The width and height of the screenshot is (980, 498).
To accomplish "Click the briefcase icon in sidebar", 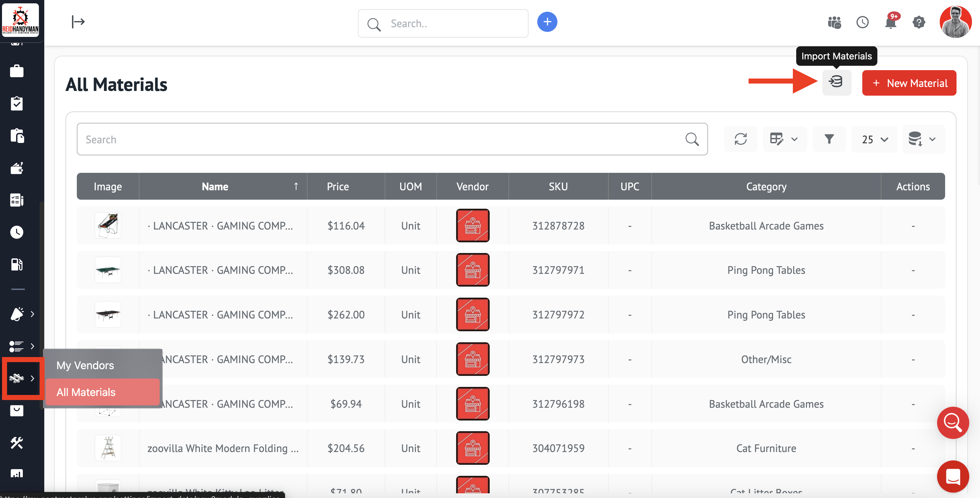I will pos(17,71).
